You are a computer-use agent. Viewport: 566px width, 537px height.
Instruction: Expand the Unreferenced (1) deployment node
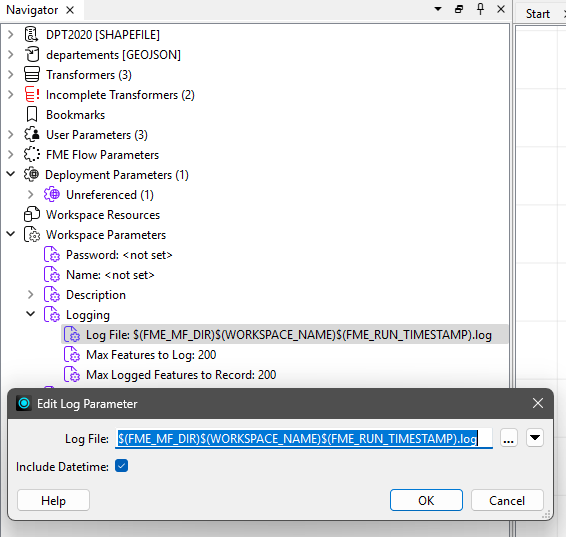click(x=31, y=195)
